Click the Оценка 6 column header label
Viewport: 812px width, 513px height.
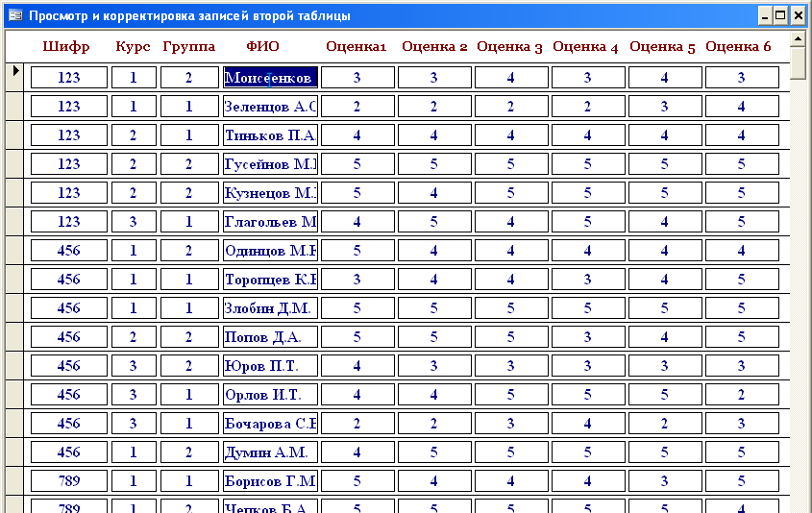[x=738, y=46]
